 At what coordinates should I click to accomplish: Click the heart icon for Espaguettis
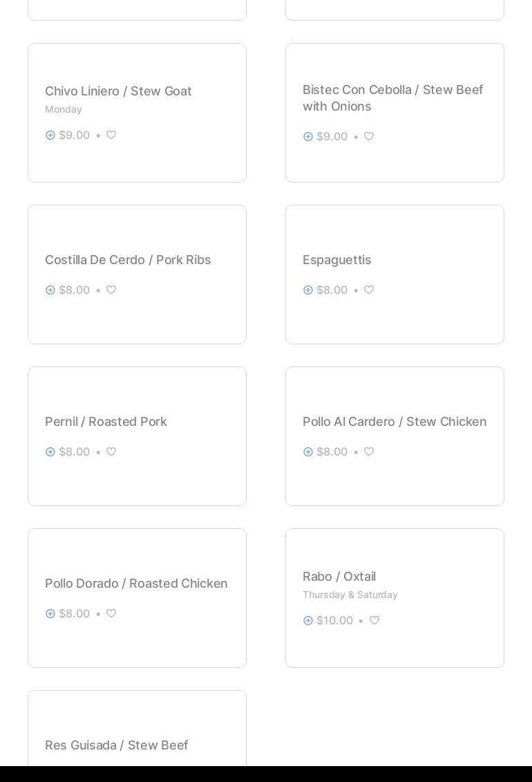tap(369, 290)
